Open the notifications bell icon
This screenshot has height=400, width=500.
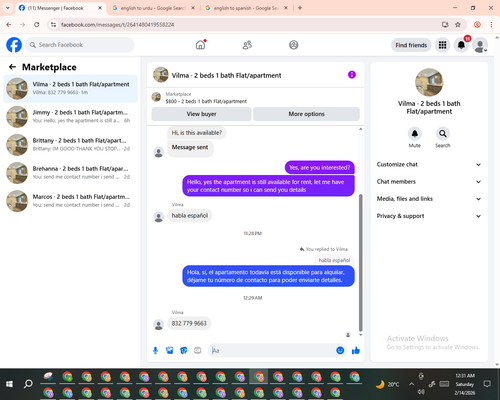coord(461,45)
